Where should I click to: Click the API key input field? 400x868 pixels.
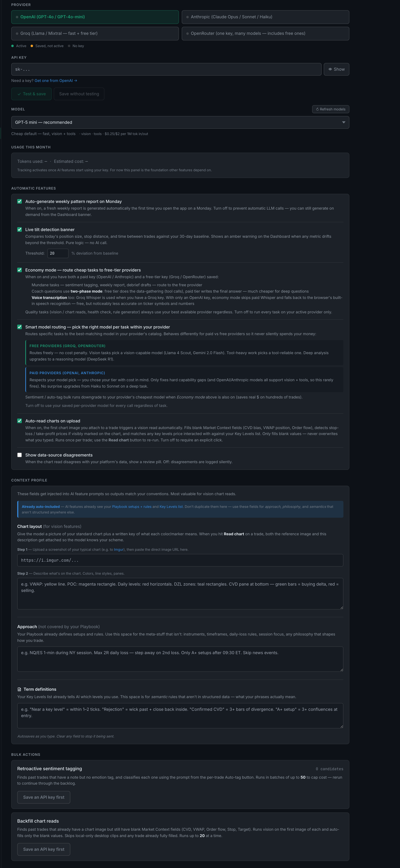166,69
